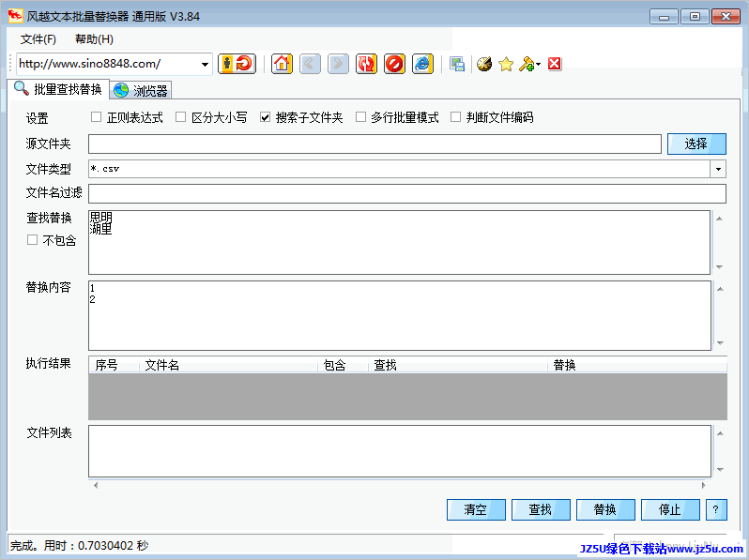Enable 多行批量模式 checkbox
This screenshot has width=749, height=560.
(x=360, y=117)
